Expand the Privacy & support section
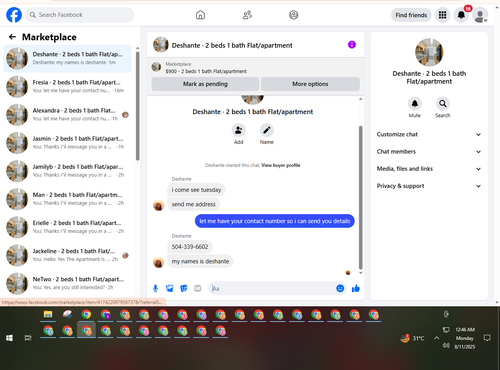The image size is (500, 370). (x=429, y=186)
